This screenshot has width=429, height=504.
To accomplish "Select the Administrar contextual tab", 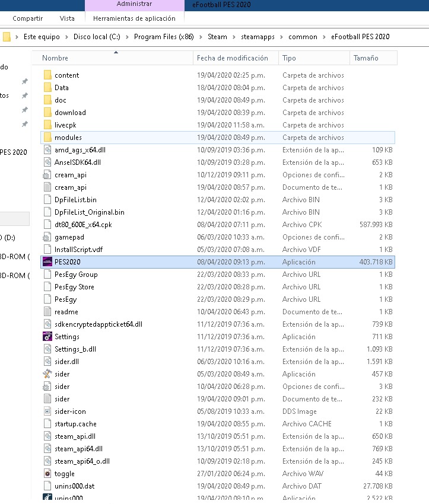I will 135,4.
